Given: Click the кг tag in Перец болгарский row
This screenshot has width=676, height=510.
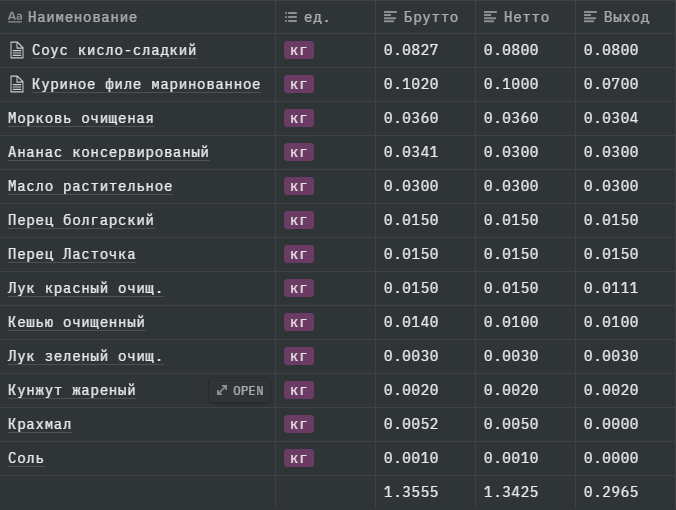Looking at the screenshot, I should coord(299,220).
